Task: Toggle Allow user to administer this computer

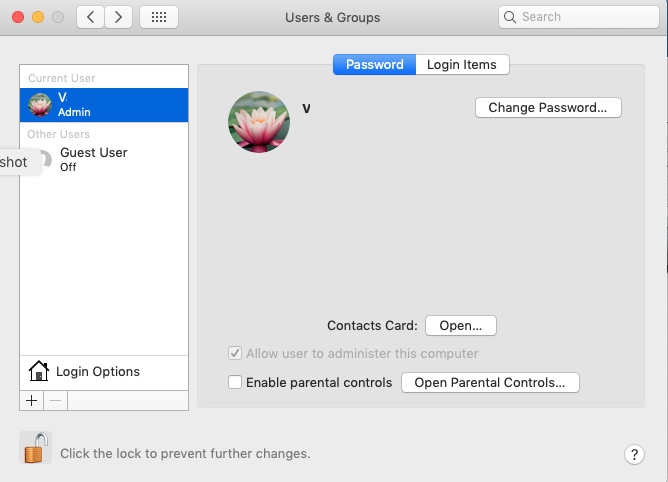Action: 235,353
